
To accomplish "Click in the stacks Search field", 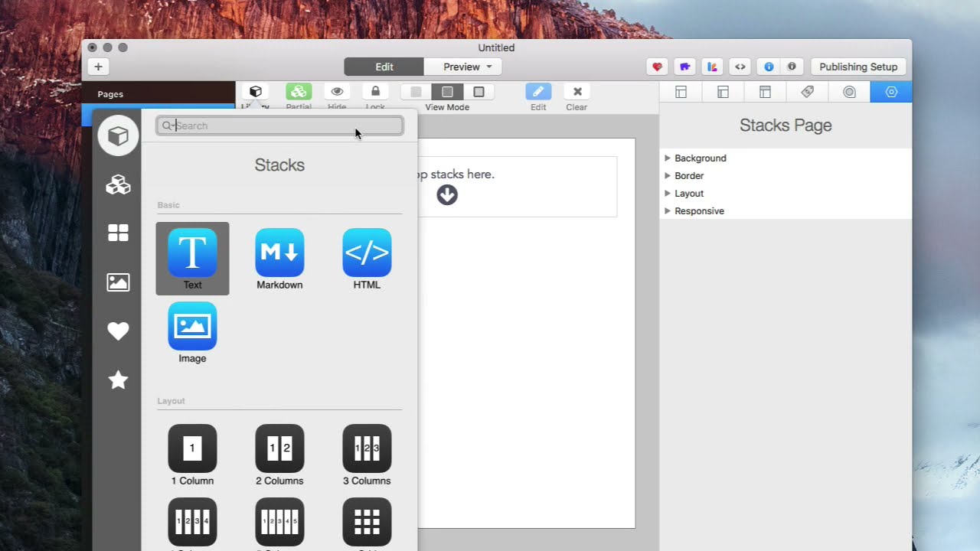I will point(279,126).
